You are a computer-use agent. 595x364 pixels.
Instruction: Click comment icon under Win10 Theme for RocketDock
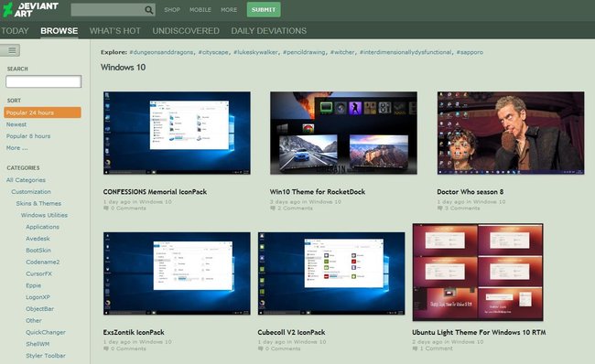(x=273, y=209)
